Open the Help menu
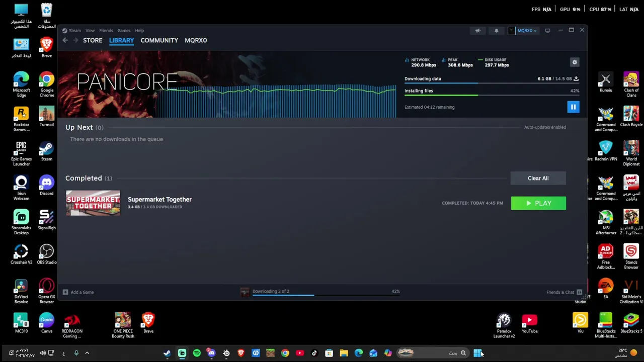Image resolution: width=644 pixels, height=362 pixels. point(139,31)
